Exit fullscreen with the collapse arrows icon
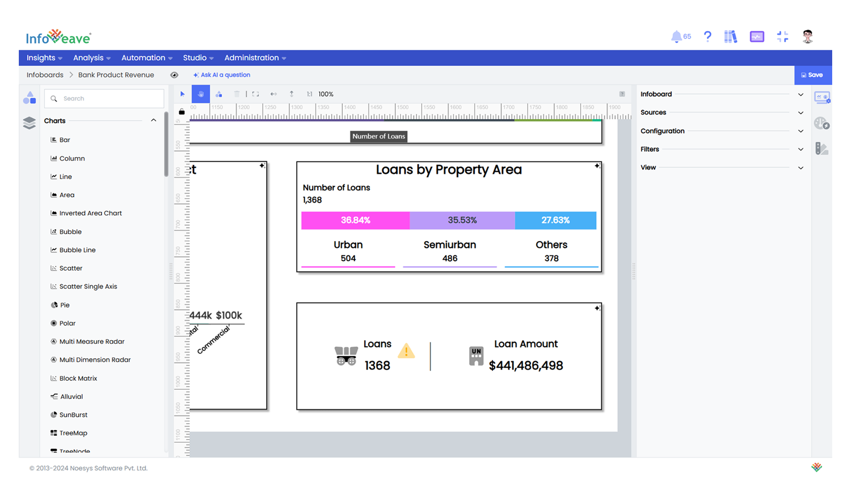The image size is (851, 504). (x=782, y=37)
